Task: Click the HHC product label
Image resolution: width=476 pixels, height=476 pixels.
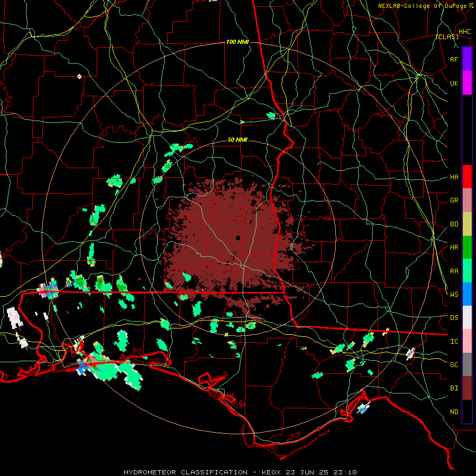Action: pyautogui.click(x=464, y=32)
